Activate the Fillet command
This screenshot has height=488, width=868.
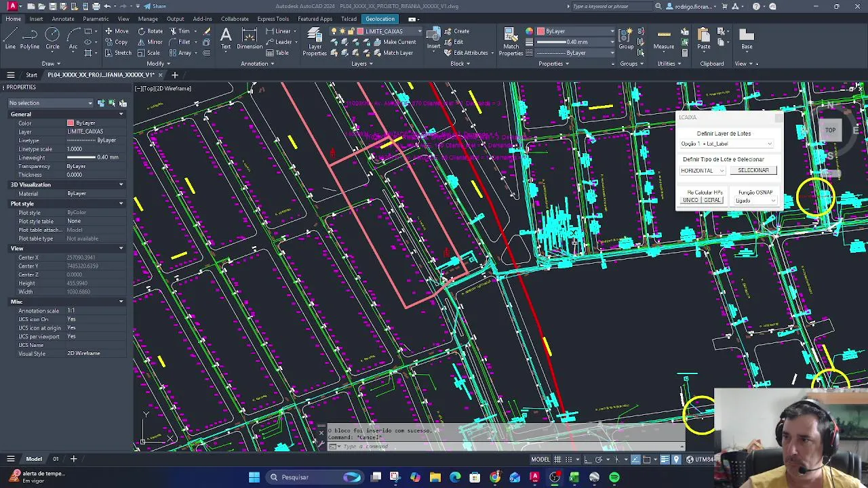[179, 42]
